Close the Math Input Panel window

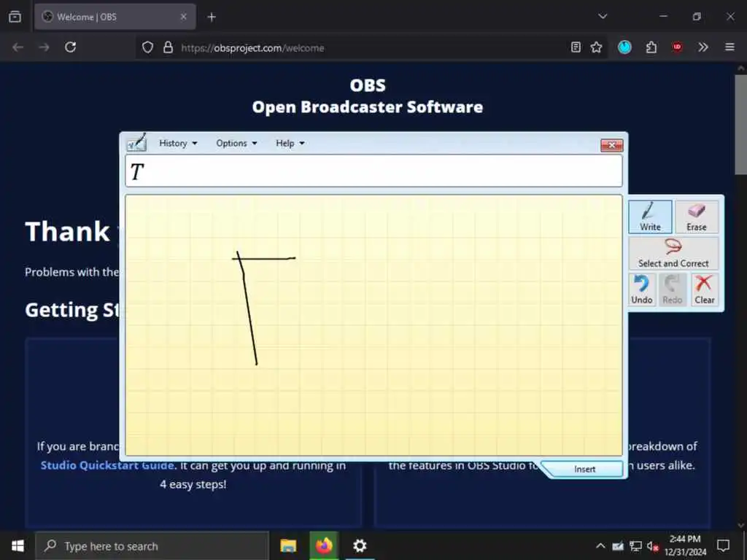[612, 145]
